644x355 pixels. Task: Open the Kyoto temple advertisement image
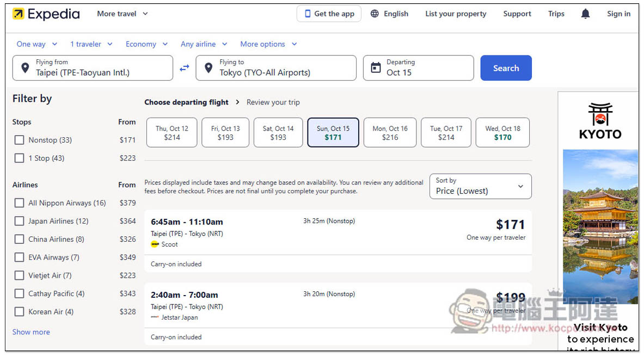pyautogui.click(x=600, y=226)
